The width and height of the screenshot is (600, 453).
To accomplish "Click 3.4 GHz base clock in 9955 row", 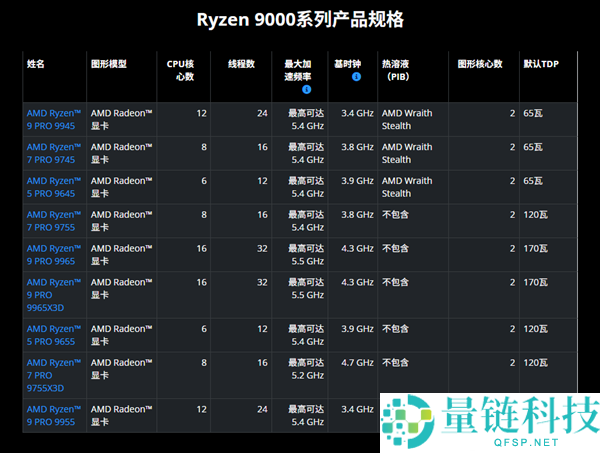I will pyautogui.click(x=357, y=409).
